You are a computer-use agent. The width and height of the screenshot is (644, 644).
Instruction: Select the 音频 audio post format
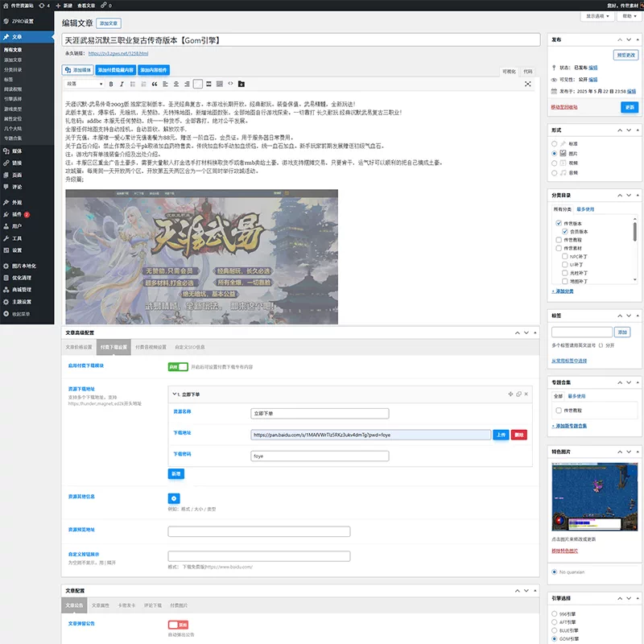coord(554,173)
